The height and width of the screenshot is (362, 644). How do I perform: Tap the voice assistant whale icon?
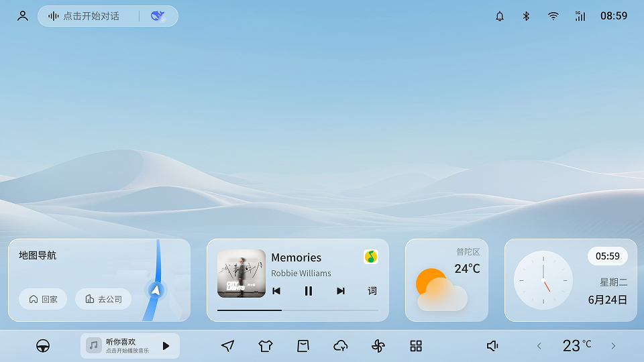158,16
